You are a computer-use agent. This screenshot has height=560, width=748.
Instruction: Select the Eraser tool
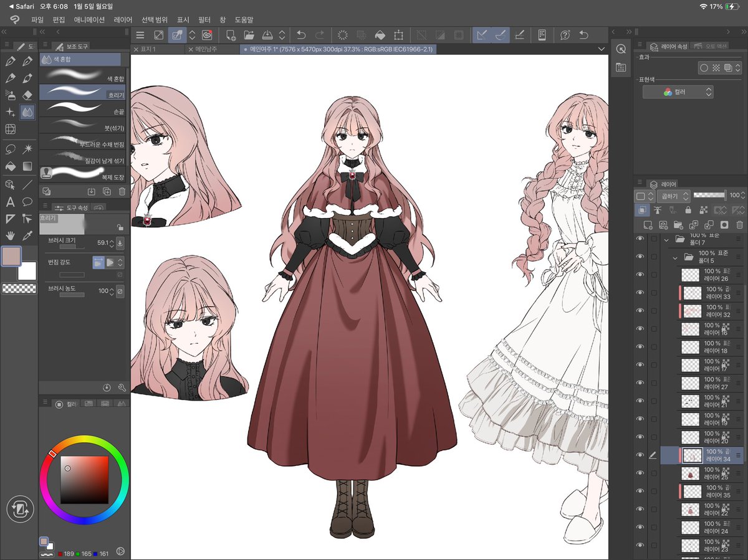point(27,95)
